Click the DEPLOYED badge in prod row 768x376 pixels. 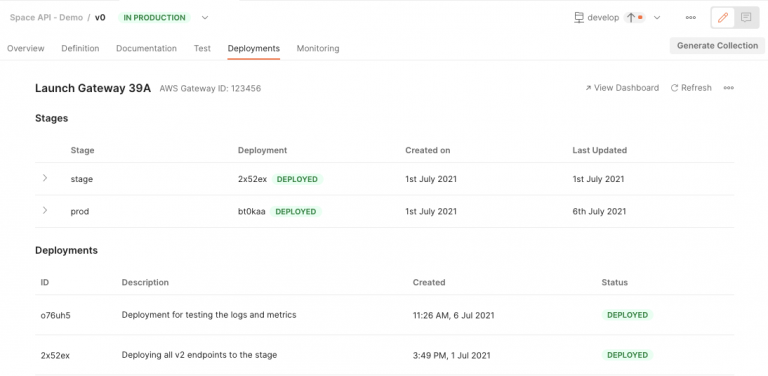(296, 212)
